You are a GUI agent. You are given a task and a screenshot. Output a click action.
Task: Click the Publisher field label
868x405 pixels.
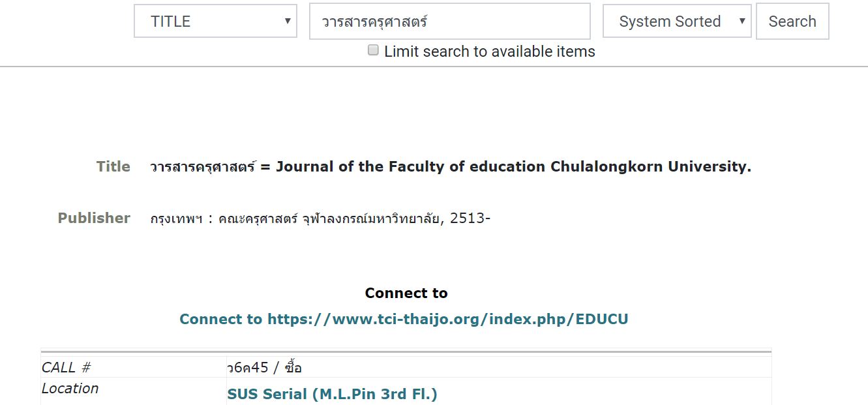tap(94, 218)
